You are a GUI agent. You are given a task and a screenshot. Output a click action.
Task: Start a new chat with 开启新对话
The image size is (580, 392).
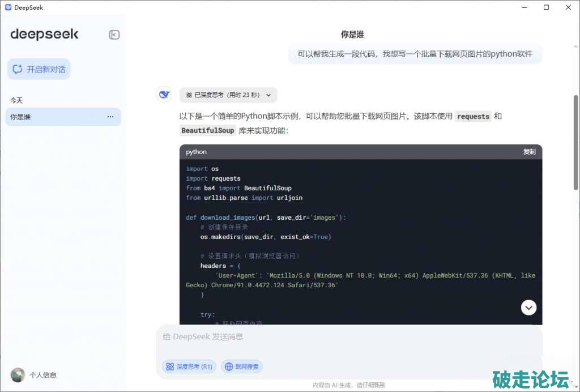click(x=39, y=69)
